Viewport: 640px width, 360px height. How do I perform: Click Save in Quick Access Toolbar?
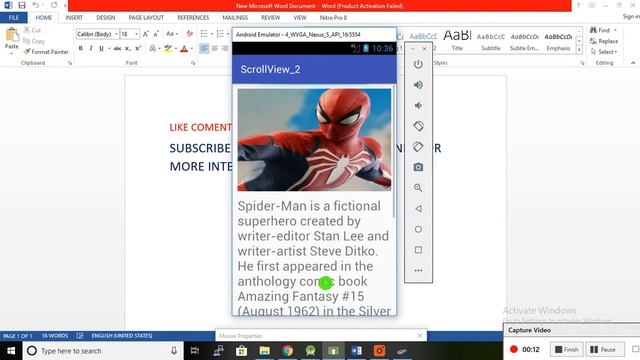[22, 5]
